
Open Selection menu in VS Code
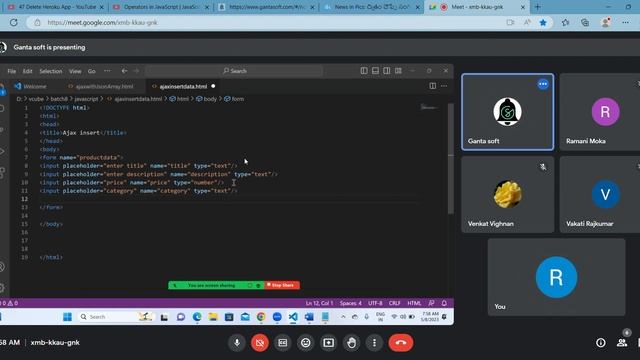tap(51, 71)
